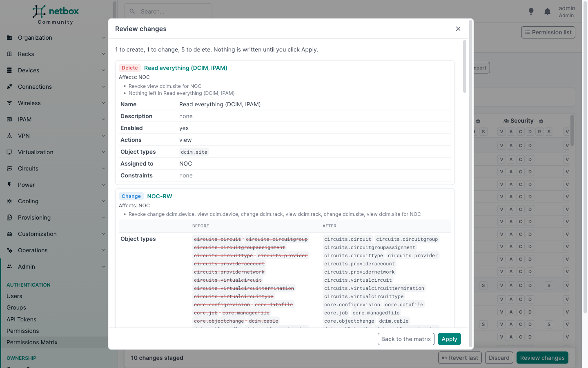588x368 pixels.
Task: Toggle A in the Security header row
Action: click(511, 132)
